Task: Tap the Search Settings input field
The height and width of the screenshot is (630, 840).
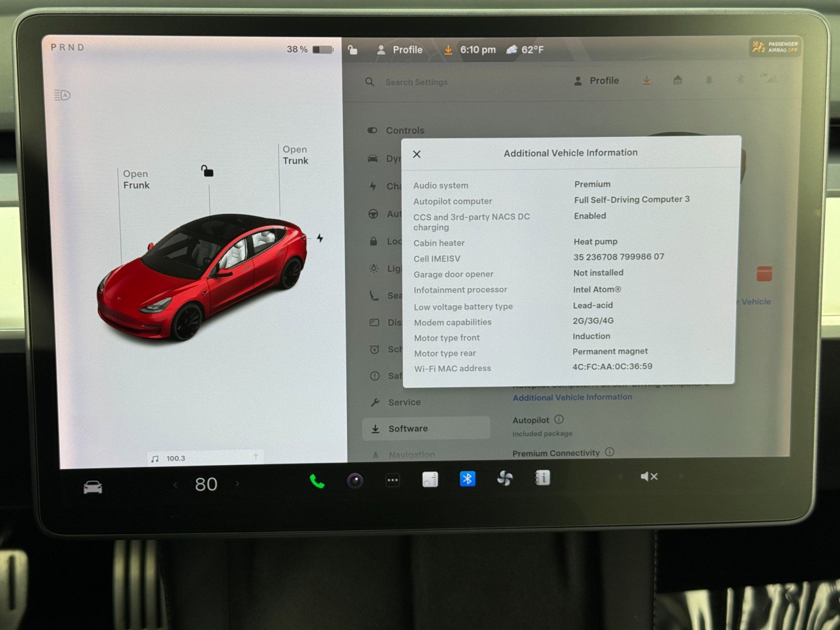Action: (x=416, y=82)
